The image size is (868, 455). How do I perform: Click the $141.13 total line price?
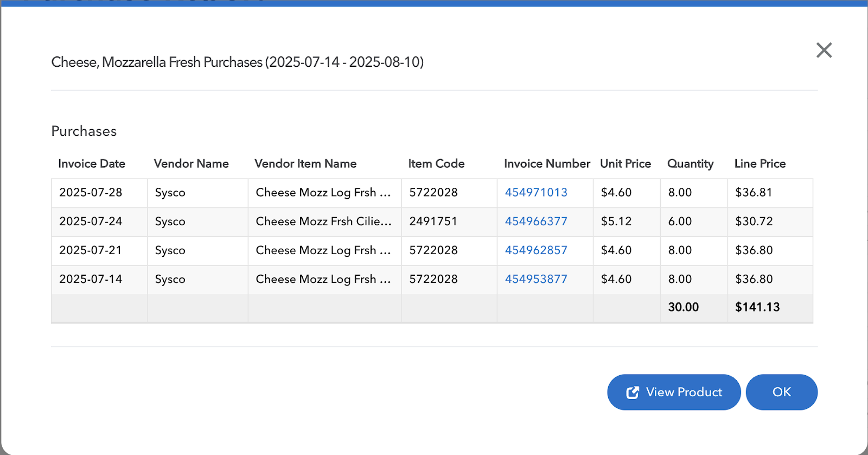coord(757,307)
